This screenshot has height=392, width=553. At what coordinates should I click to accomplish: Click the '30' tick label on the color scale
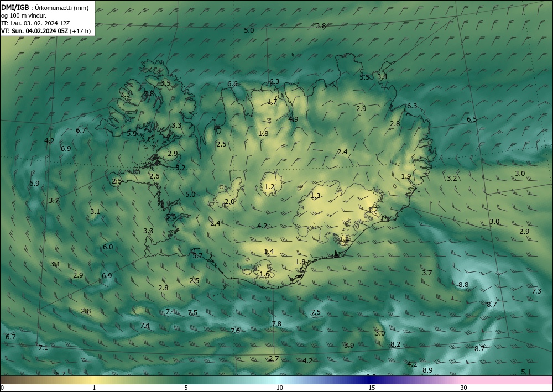(464, 388)
